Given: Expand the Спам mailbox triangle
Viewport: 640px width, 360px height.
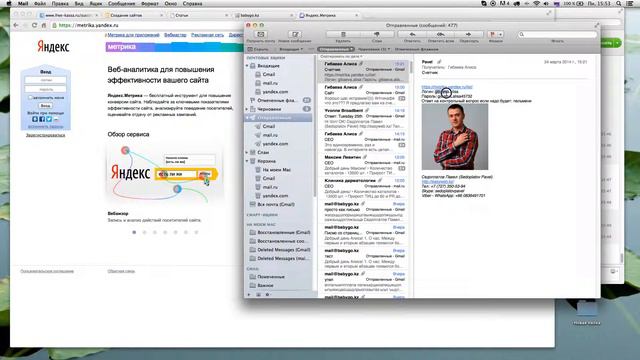Looking at the screenshot, I should coord(247,153).
